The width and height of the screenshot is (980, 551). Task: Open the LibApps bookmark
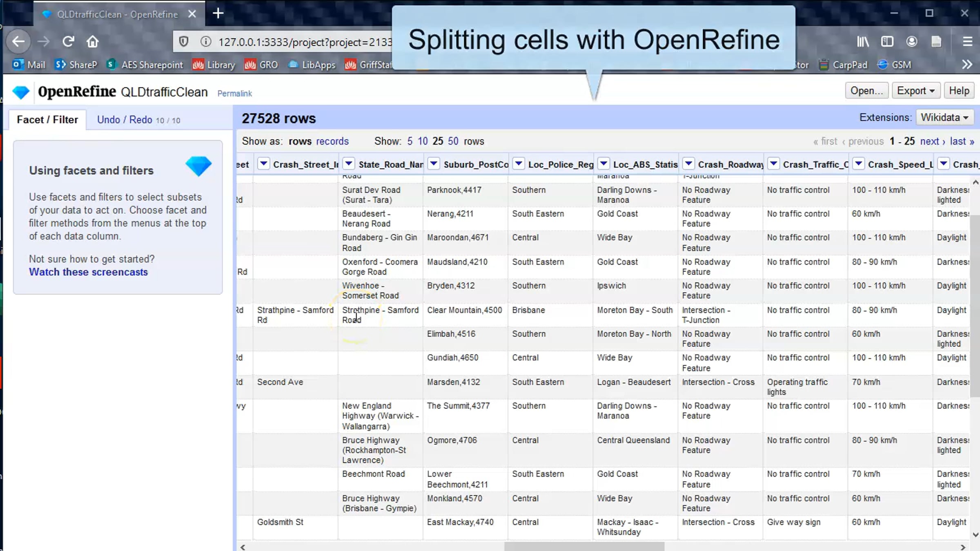click(x=312, y=64)
